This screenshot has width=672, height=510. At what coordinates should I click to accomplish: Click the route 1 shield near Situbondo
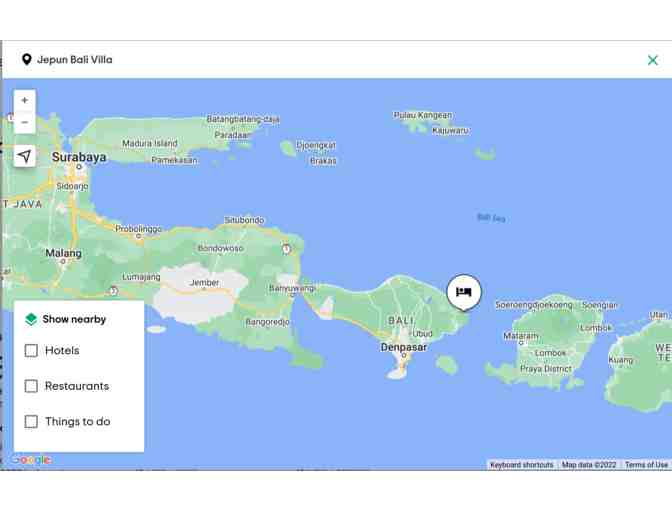[287, 249]
